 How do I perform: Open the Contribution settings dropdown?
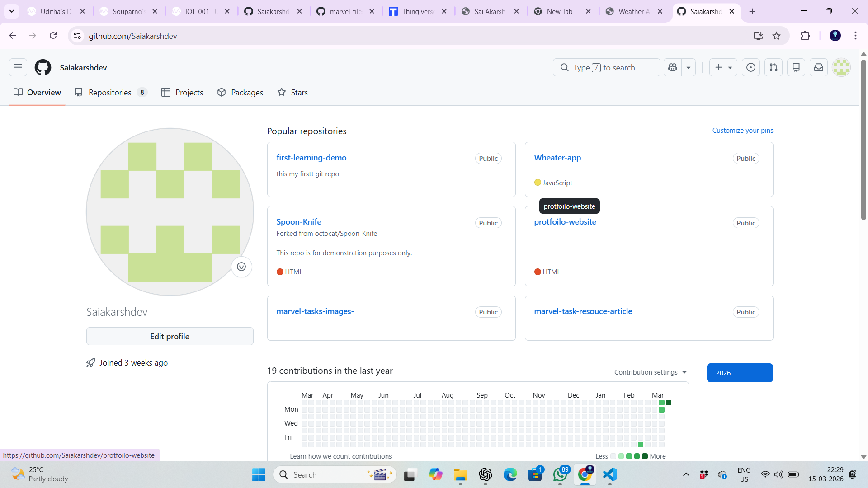pos(650,372)
